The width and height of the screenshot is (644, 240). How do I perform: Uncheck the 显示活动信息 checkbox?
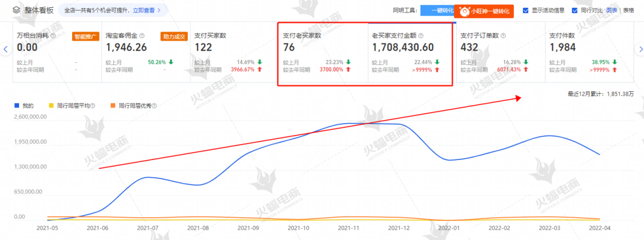tap(525, 10)
